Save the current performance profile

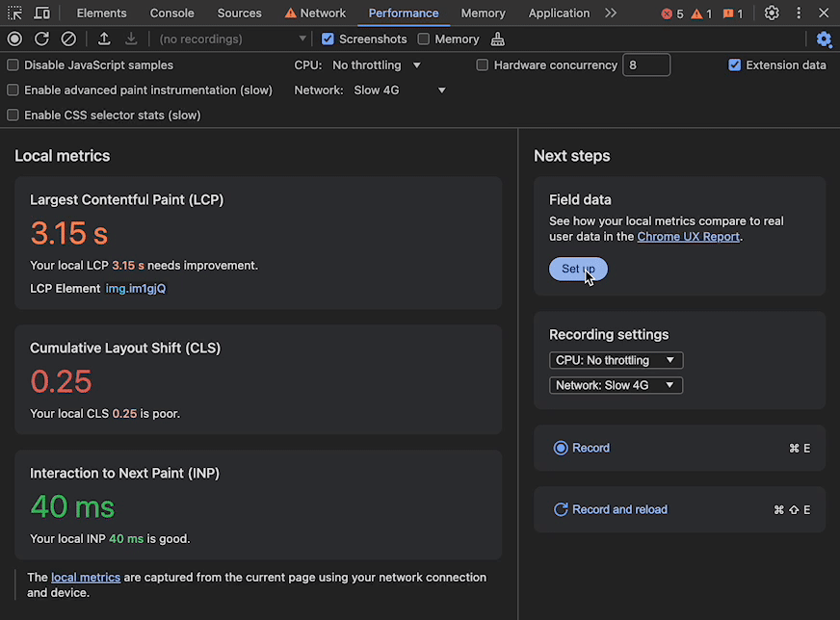click(x=131, y=39)
